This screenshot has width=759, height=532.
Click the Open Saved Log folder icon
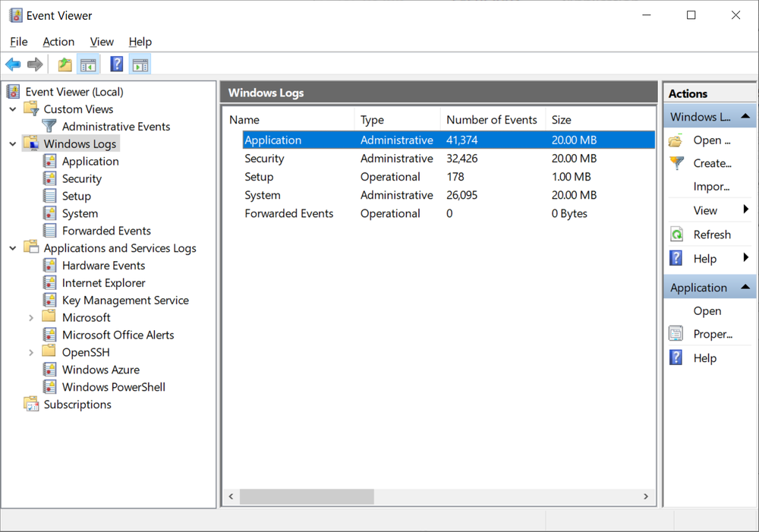tap(676, 139)
